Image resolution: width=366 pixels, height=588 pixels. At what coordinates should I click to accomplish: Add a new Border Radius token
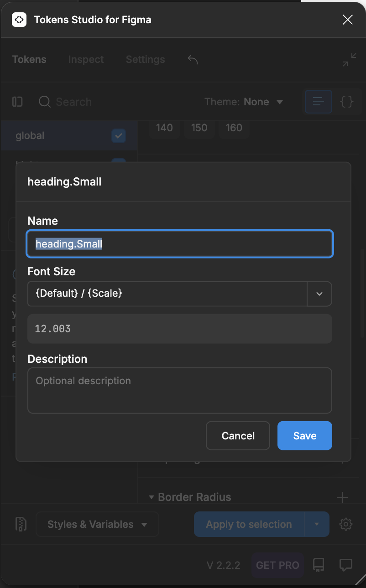[342, 497]
